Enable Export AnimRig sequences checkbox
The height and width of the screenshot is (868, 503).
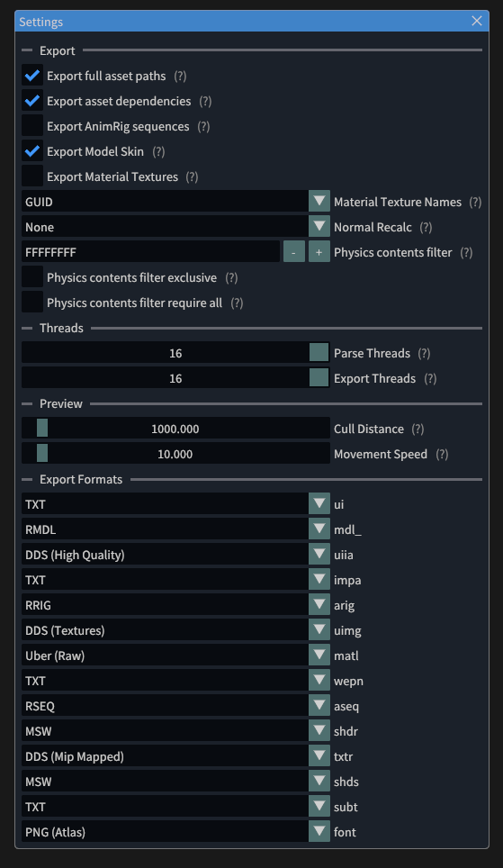pos(32,126)
